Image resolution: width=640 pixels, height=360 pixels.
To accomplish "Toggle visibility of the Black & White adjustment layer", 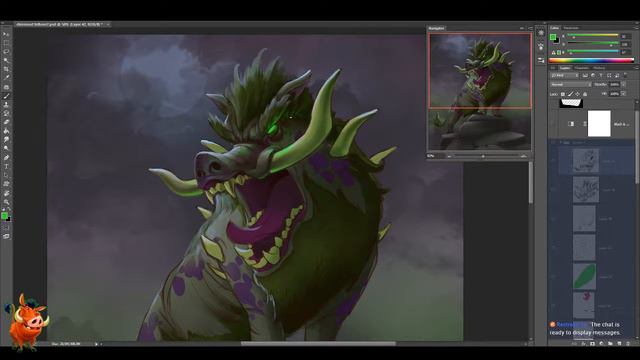I will 553,124.
